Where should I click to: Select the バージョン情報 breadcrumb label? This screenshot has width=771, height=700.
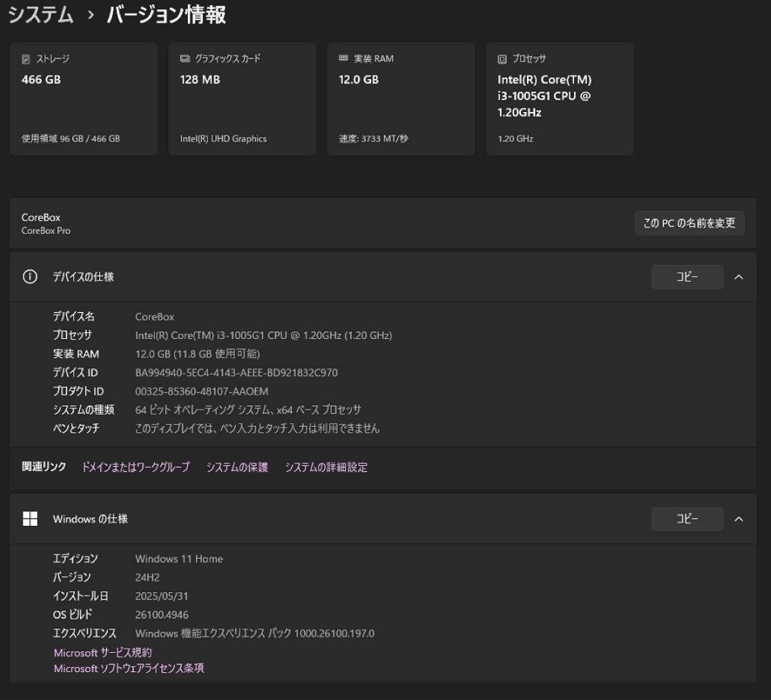pos(166,15)
